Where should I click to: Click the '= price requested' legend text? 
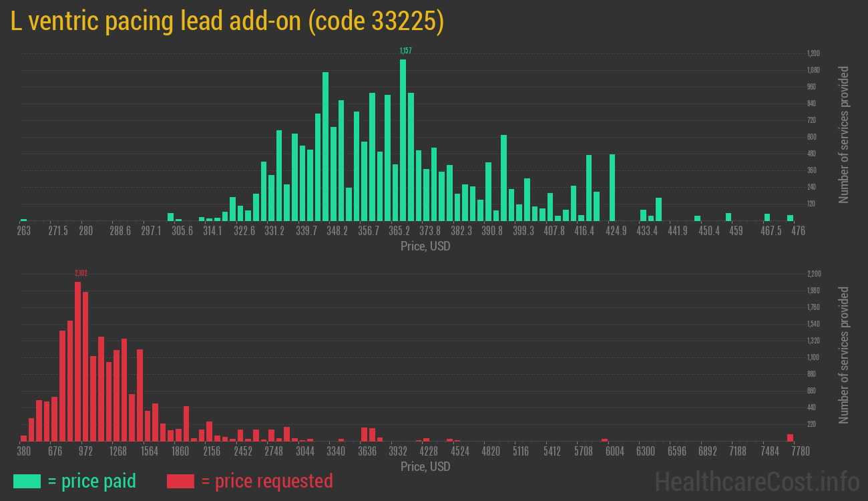[266, 481]
